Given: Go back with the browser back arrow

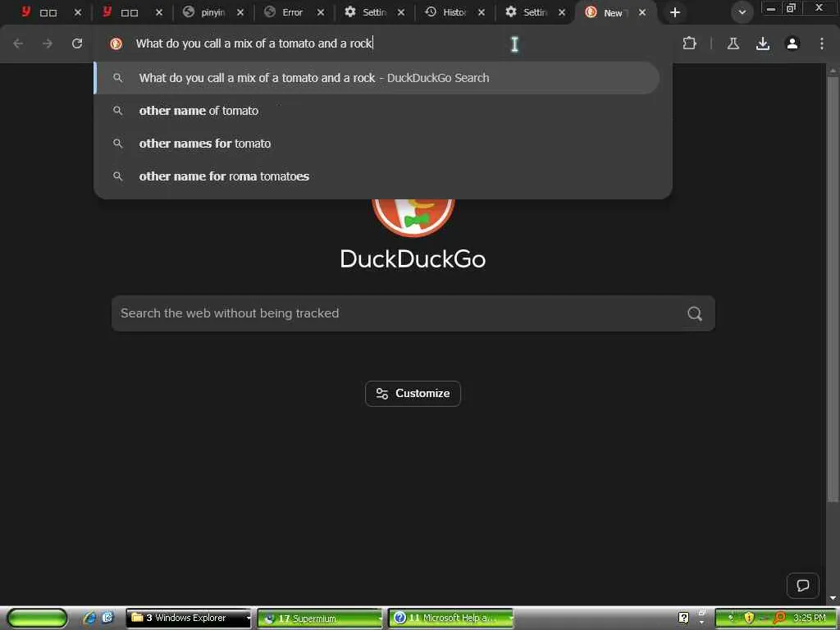Looking at the screenshot, I should click(x=18, y=43).
